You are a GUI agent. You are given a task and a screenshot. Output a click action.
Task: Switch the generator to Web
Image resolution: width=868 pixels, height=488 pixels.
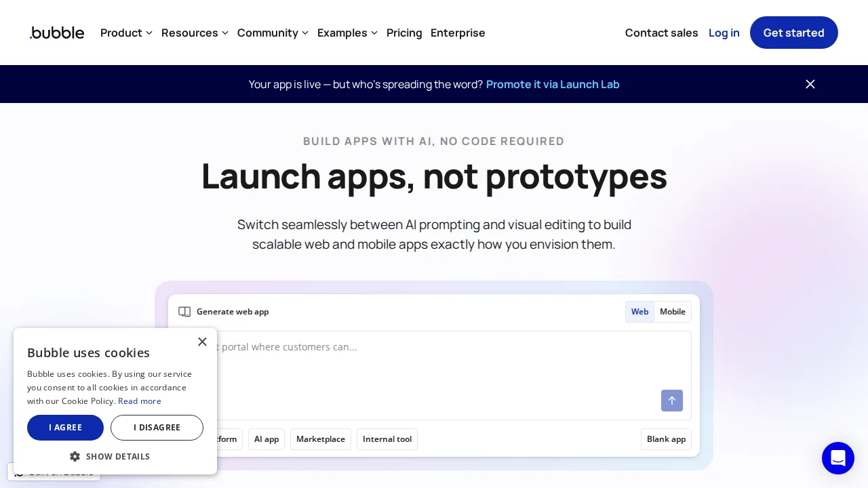tap(639, 312)
